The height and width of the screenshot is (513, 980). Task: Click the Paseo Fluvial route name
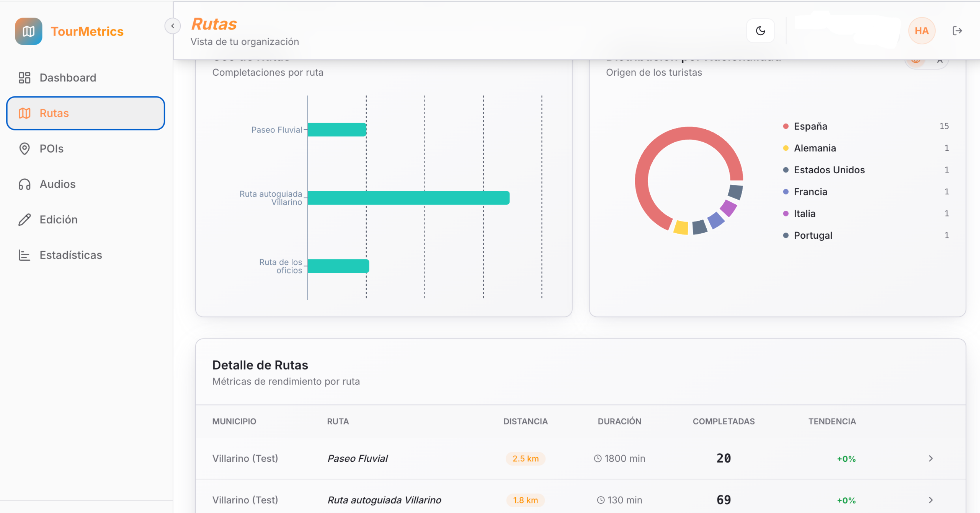[358, 458]
